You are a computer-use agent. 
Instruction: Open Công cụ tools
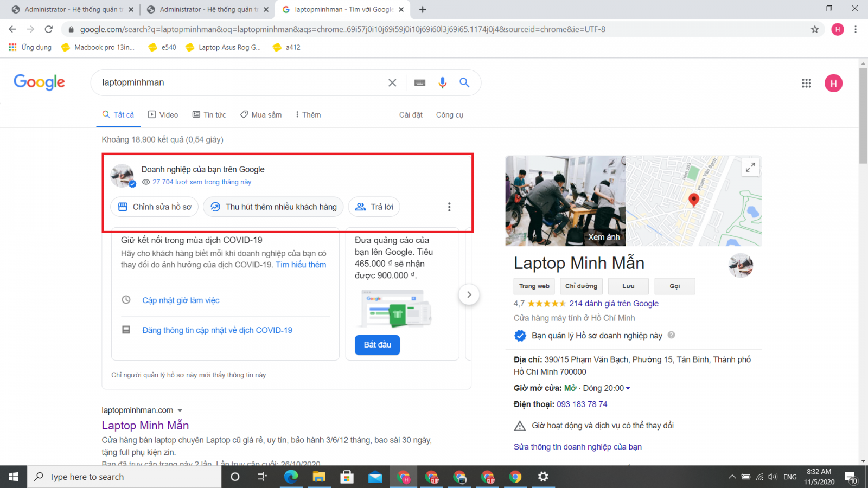click(x=450, y=115)
